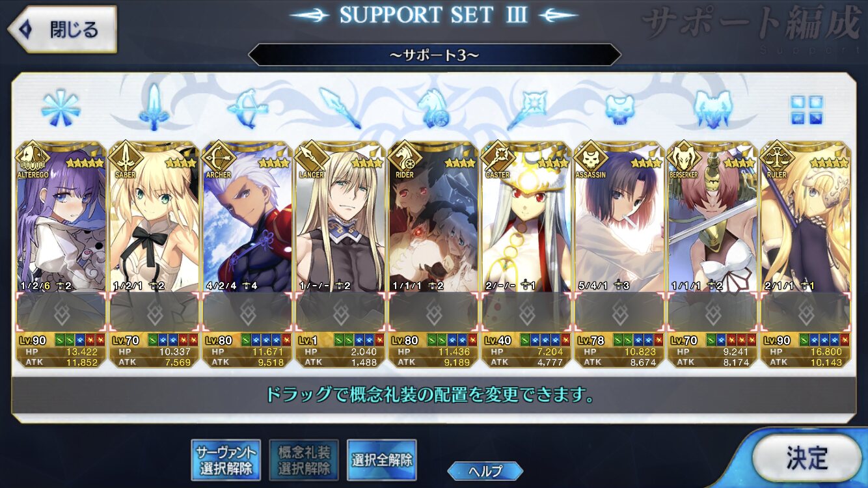Choose the Ruler servant card at Lv.90
Viewport: 868px width, 488px height.
806,254
